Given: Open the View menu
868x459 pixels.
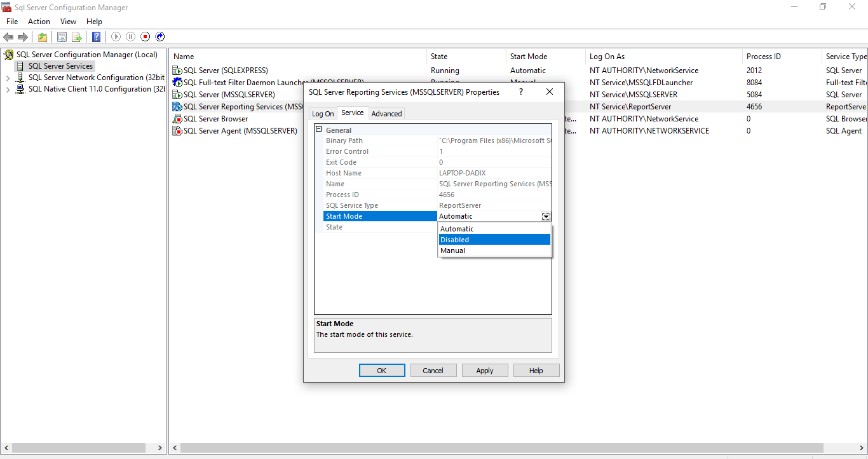Looking at the screenshot, I should (x=68, y=22).
